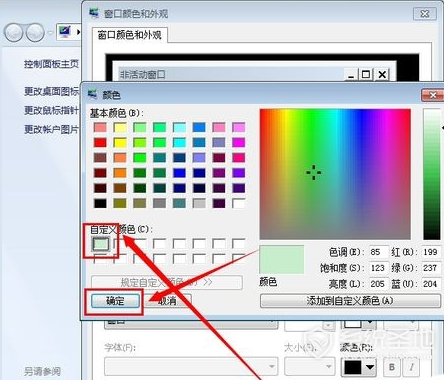
Task: Switch to 窗口颜色和外观 tab
Action: 129,35
